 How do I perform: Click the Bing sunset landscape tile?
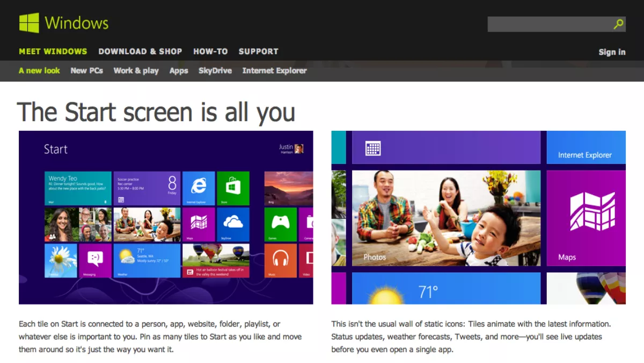click(289, 188)
